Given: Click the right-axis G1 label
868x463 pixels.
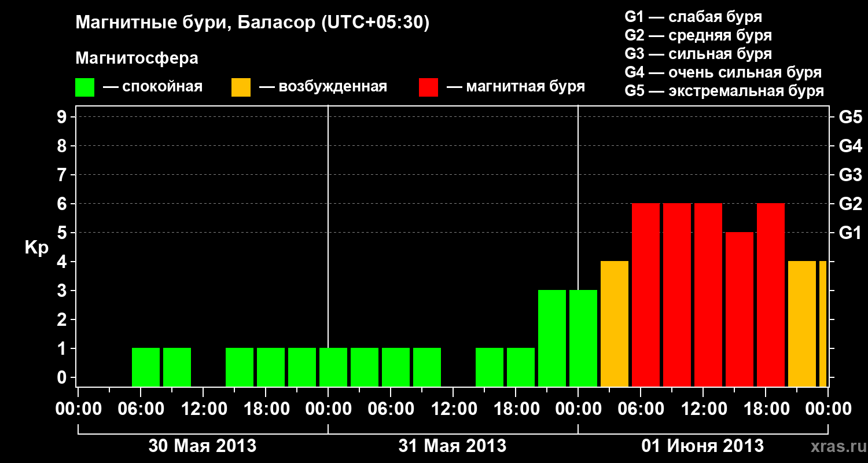Looking at the screenshot, I should coord(851,233).
